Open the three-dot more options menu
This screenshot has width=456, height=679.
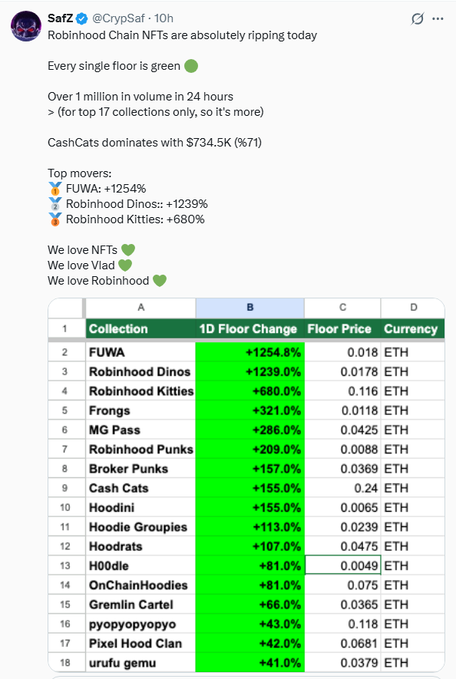[x=438, y=19]
